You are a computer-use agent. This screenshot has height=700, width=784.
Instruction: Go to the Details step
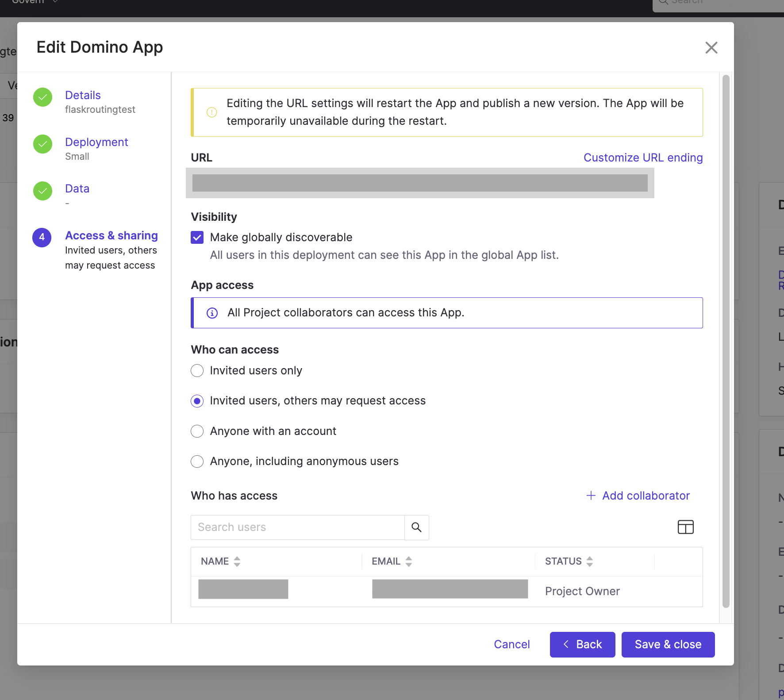83,95
